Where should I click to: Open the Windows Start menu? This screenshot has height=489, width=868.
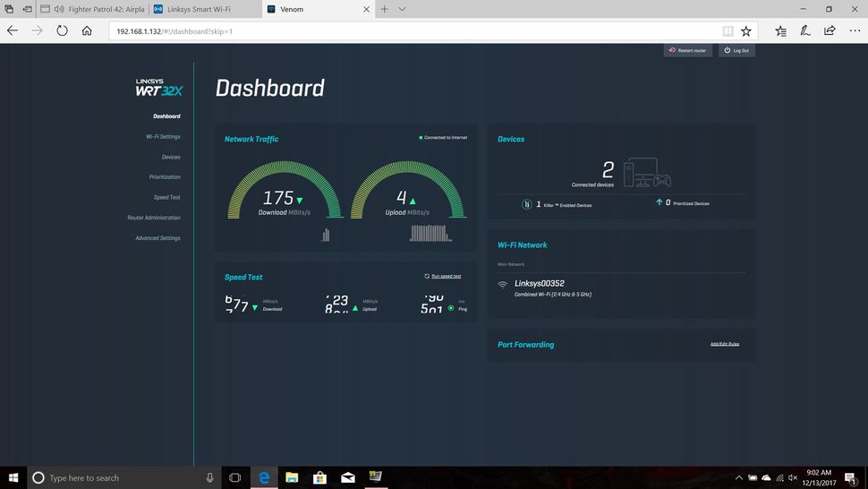[13, 477]
